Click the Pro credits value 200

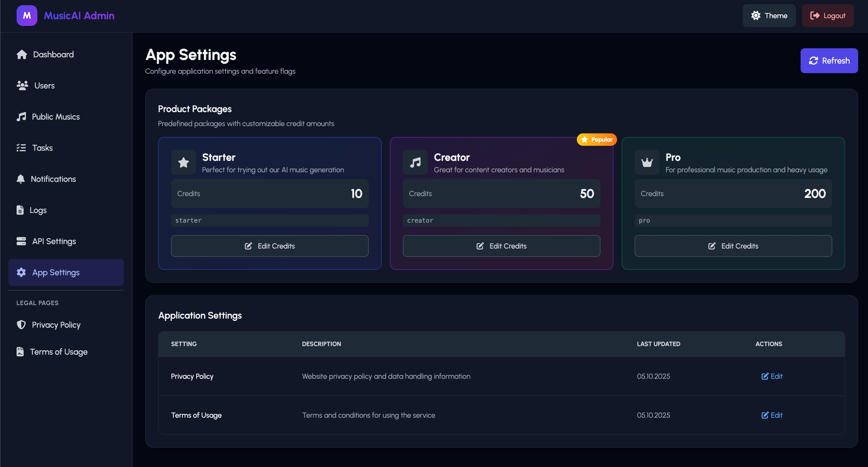tap(815, 194)
